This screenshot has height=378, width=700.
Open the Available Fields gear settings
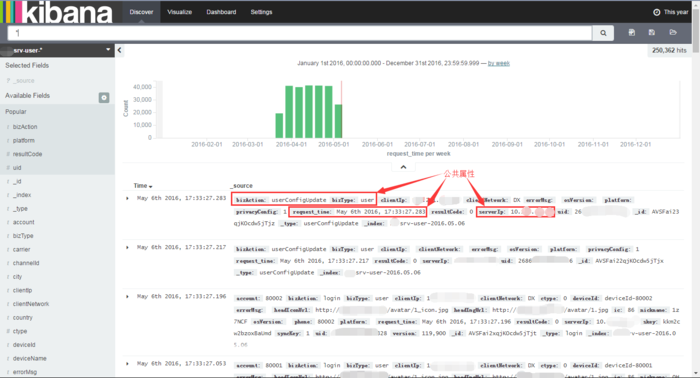pyautogui.click(x=104, y=97)
